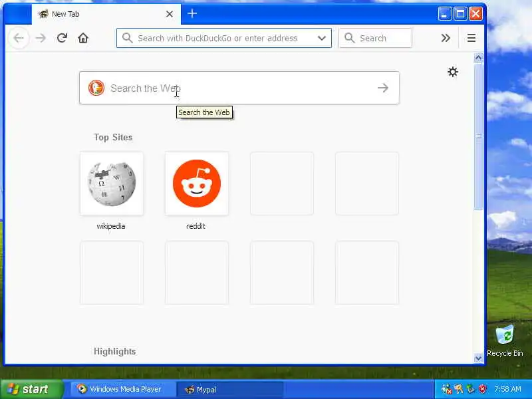Click the DuckDuckGo logo in search box
This screenshot has width=532, height=399.
pyautogui.click(x=96, y=88)
